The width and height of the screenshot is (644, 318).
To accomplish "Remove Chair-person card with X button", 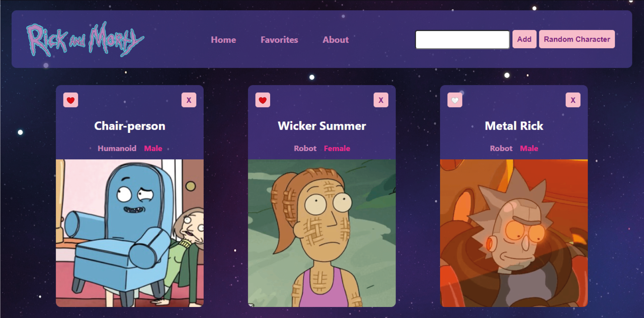I will click(x=189, y=100).
